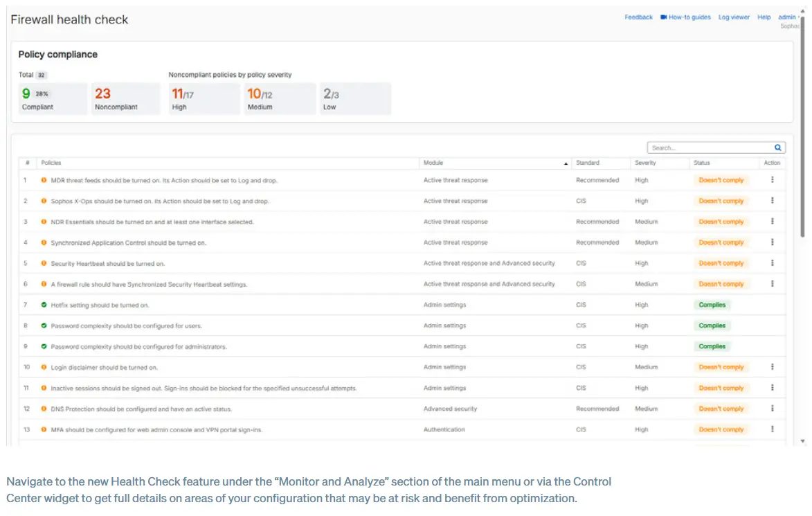Sort table by Module column header

pyautogui.click(x=433, y=163)
